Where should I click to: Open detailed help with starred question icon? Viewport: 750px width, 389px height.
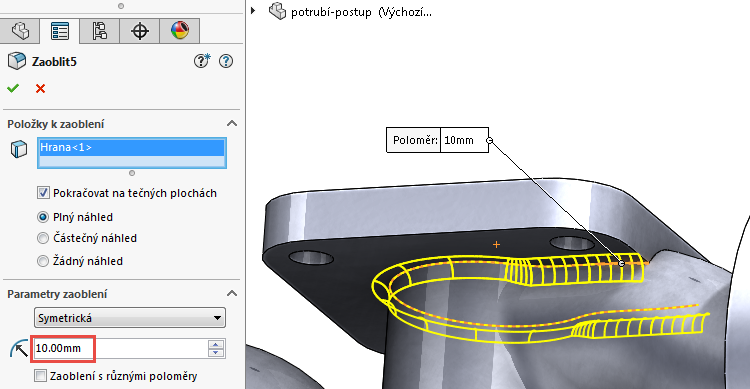tap(202, 61)
